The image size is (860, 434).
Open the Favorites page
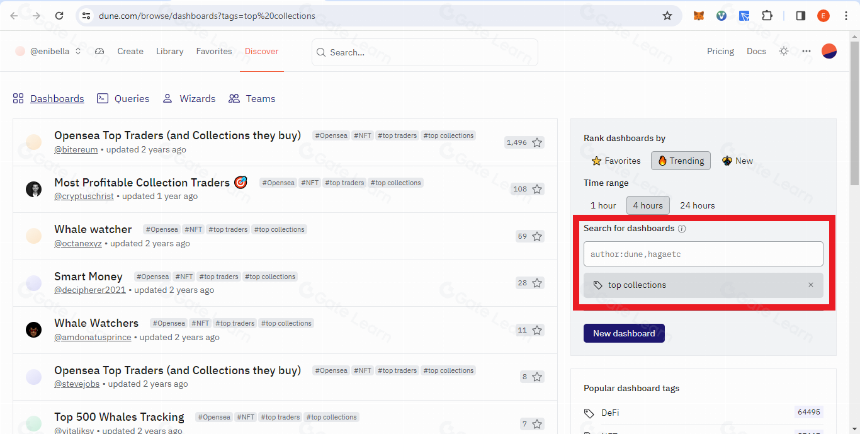(x=214, y=51)
